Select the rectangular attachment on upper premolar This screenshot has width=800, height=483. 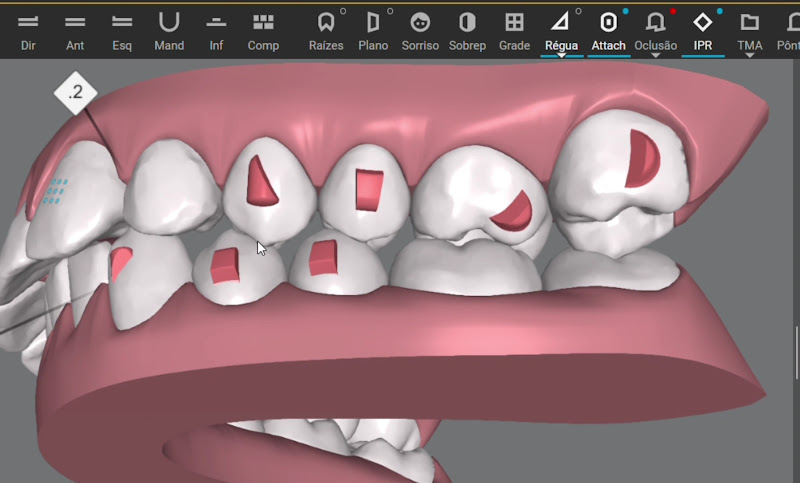368,190
